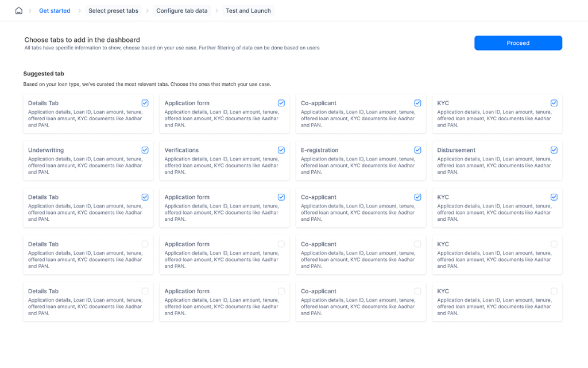Uncheck the Application form tab in top row
Screen dimensions: 588x368
281,103
